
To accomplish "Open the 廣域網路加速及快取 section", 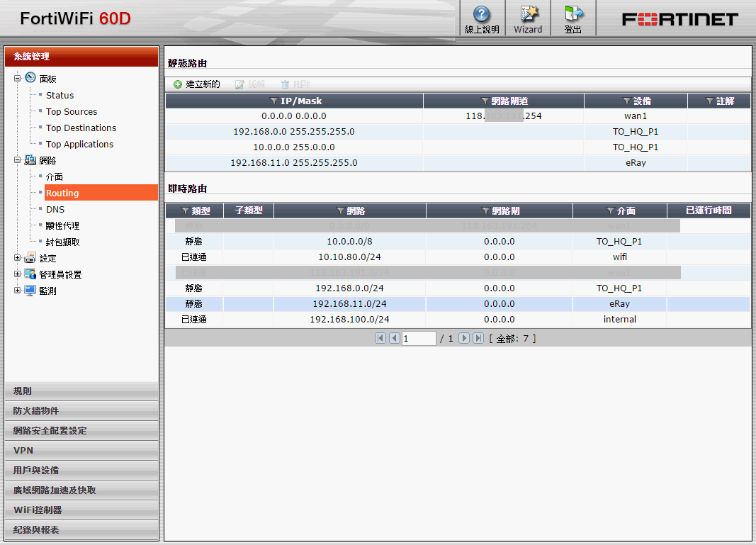I will point(81,490).
